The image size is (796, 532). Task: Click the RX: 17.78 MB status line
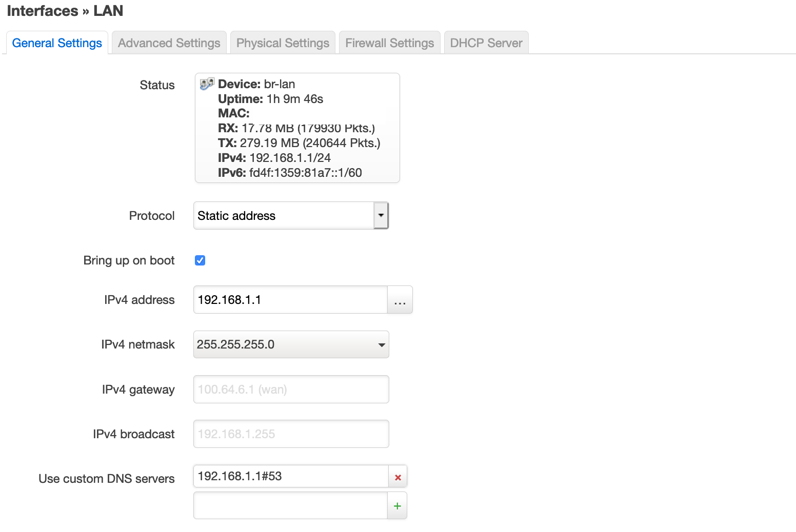[x=296, y=128]
